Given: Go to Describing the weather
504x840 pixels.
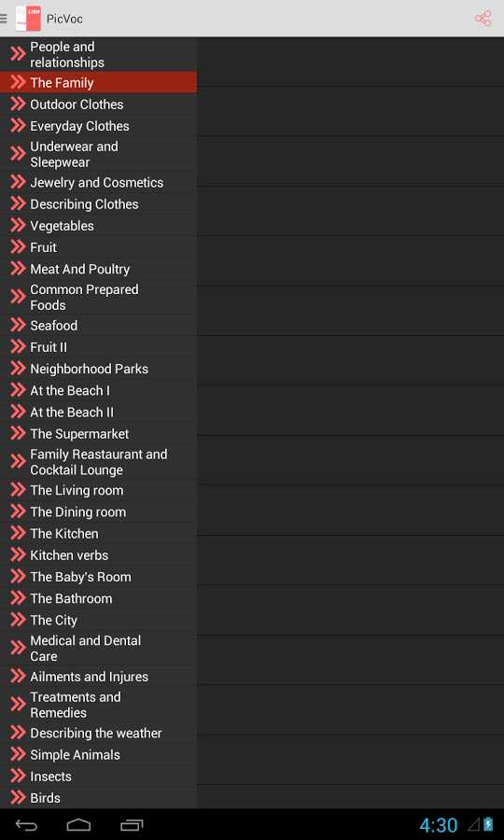Looking at the screenshot, I should [99, 733].
